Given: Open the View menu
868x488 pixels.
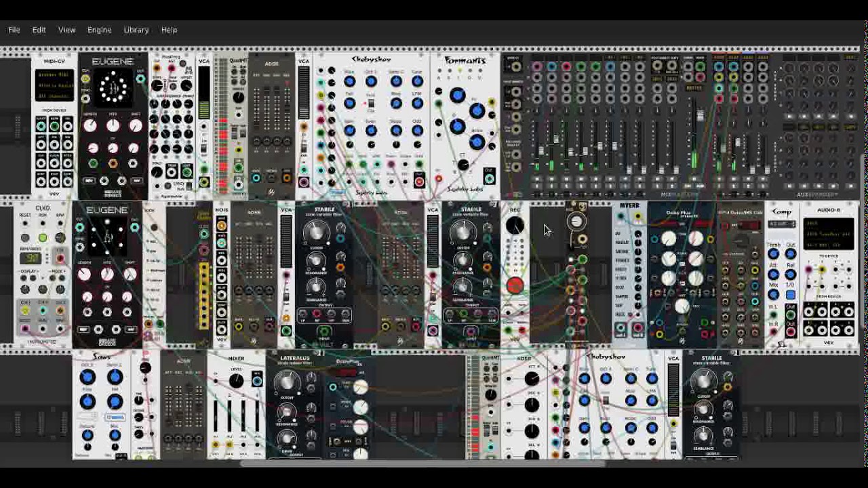Looking at the screenshot, I should click(67, 30).
